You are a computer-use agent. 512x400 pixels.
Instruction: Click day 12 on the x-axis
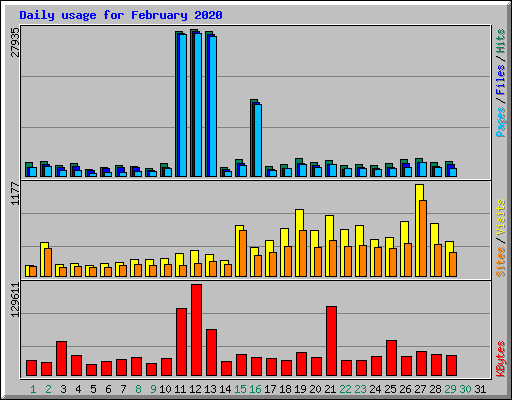[195, 389]
